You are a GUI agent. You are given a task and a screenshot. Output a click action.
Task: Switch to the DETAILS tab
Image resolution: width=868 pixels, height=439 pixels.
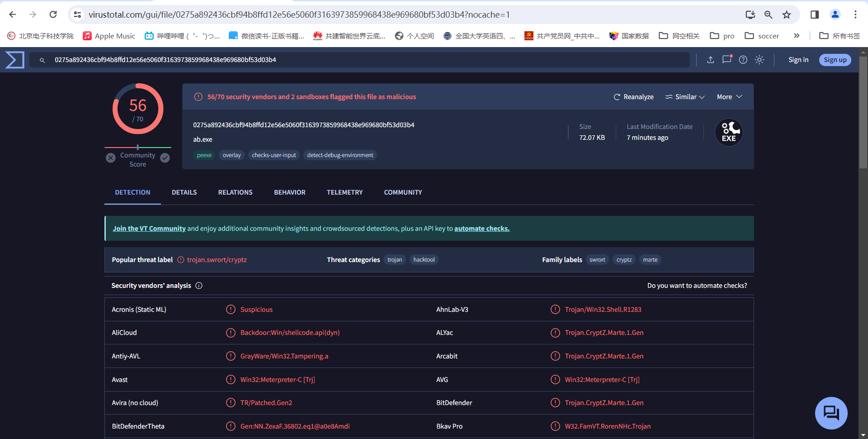tap(184, 192)
